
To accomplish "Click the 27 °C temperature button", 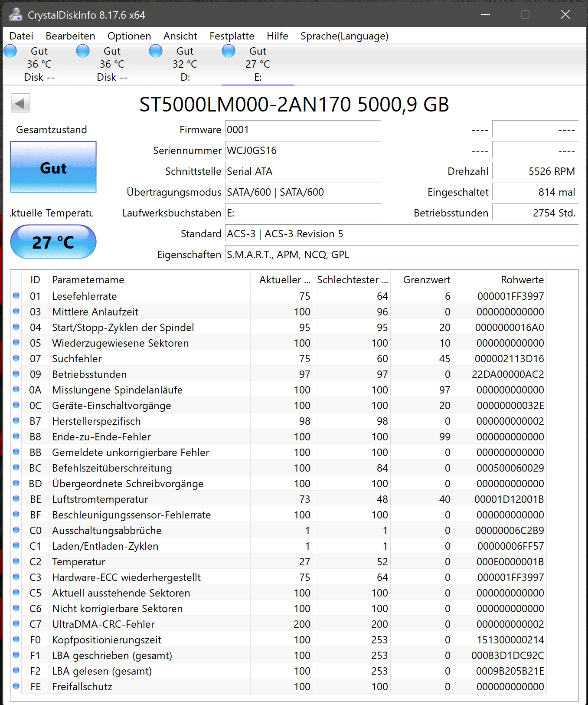I will tap(53, 242).
